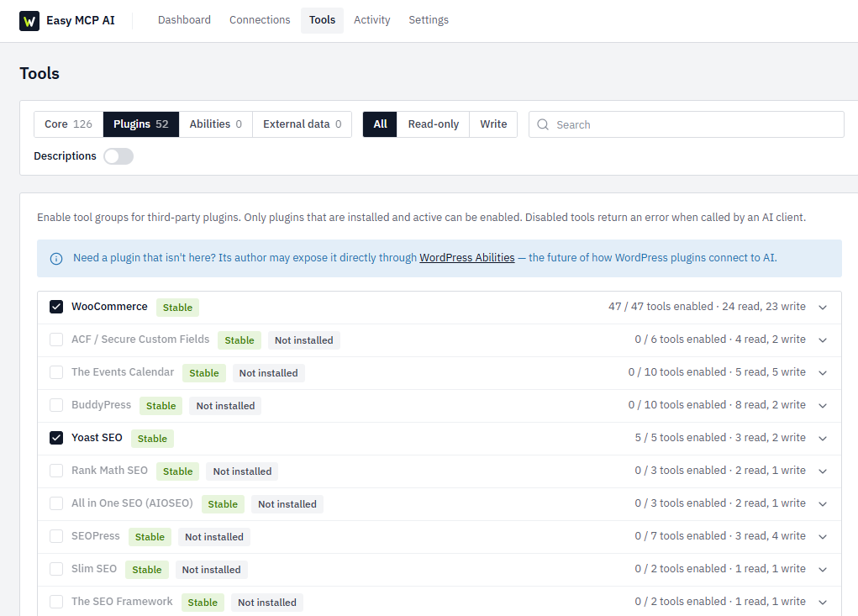This screenshot has height=616, width=858.
Task: Check the All in One SEO checkbox
Action: point(56,504)
